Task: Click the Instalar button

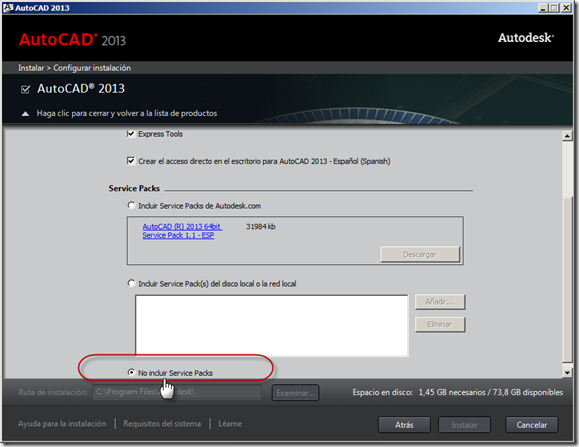Action: 464,425
